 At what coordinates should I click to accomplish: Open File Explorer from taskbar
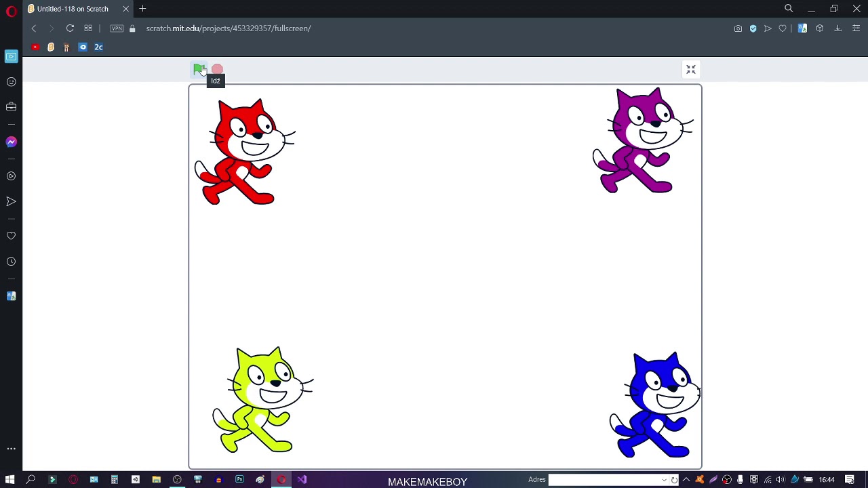click(156, 479)
